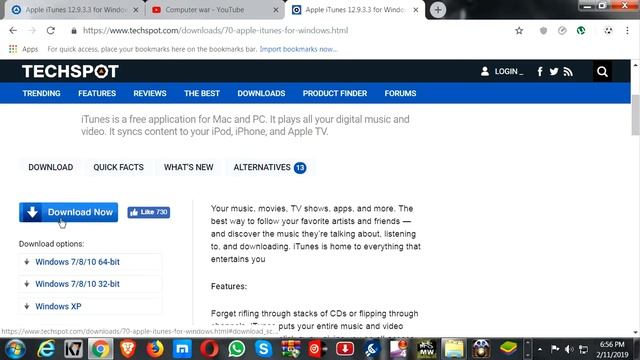
Task: Open the TRENDING menu
Action: [x=42, y=93]
